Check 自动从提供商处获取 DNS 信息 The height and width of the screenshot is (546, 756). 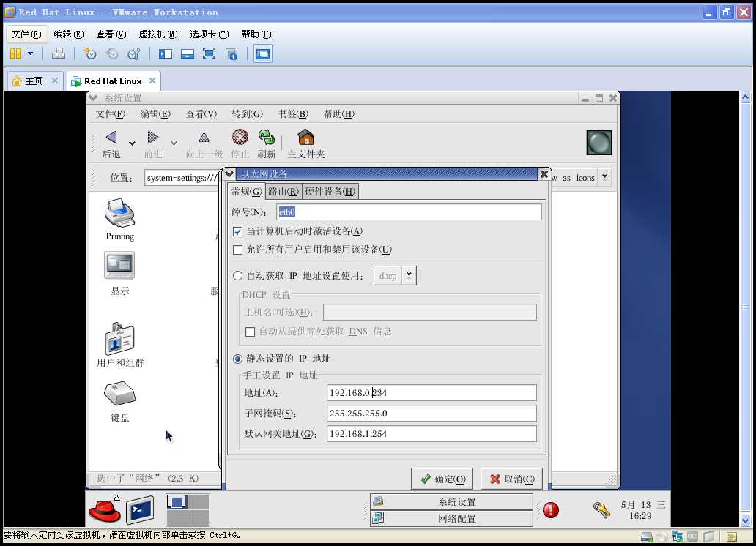251,332
